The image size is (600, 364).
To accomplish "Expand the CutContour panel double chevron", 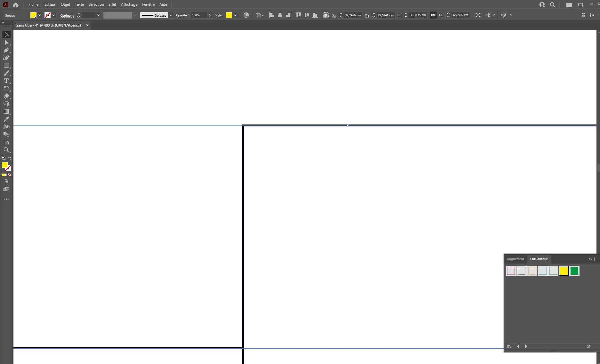I will (x=590, y=259).
